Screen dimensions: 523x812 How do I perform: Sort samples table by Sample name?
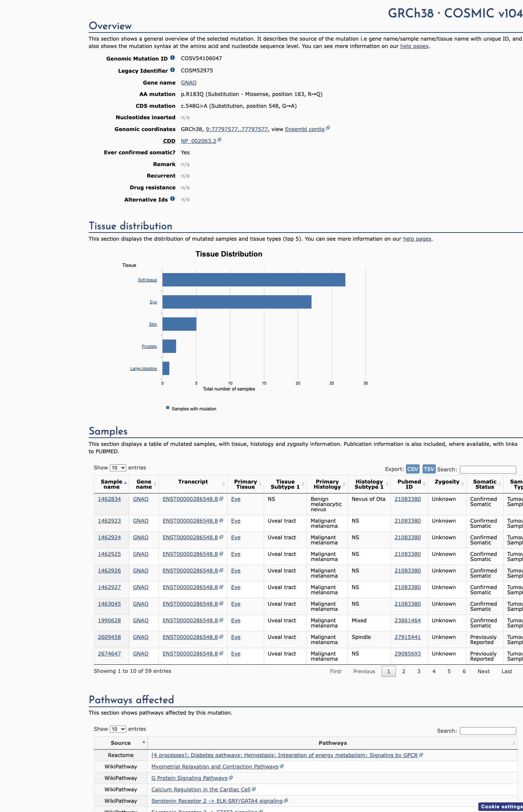[x=112, y=484]
